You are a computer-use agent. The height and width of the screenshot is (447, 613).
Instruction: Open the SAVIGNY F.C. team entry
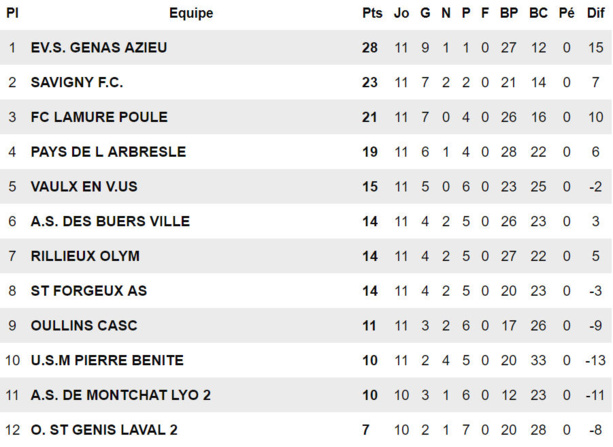(83, 83)
